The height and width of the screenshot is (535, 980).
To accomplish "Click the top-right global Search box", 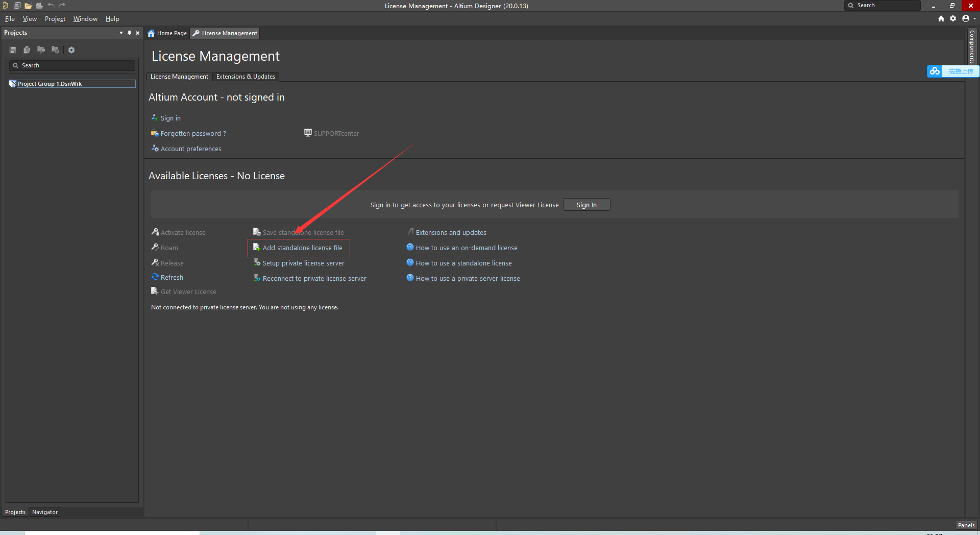I will tap(883, 5).
